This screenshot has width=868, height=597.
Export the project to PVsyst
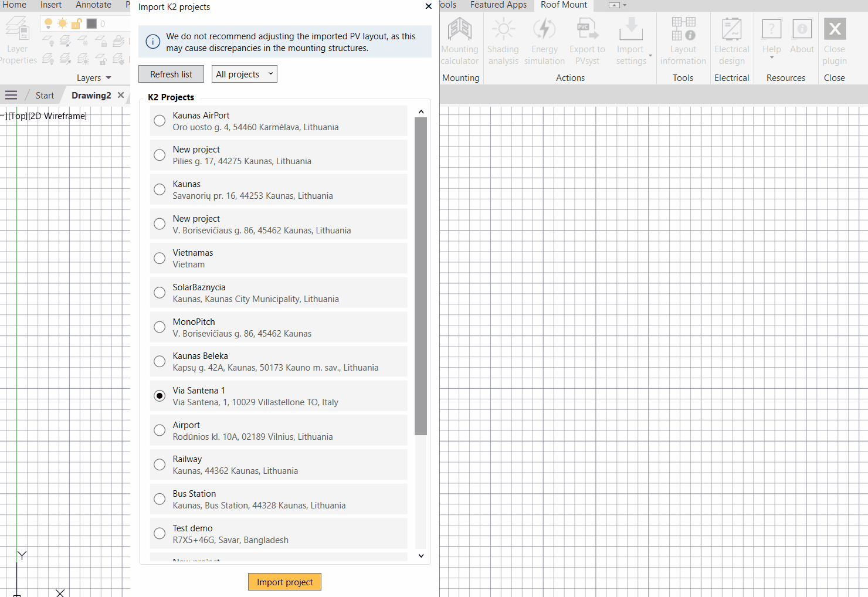587,40
